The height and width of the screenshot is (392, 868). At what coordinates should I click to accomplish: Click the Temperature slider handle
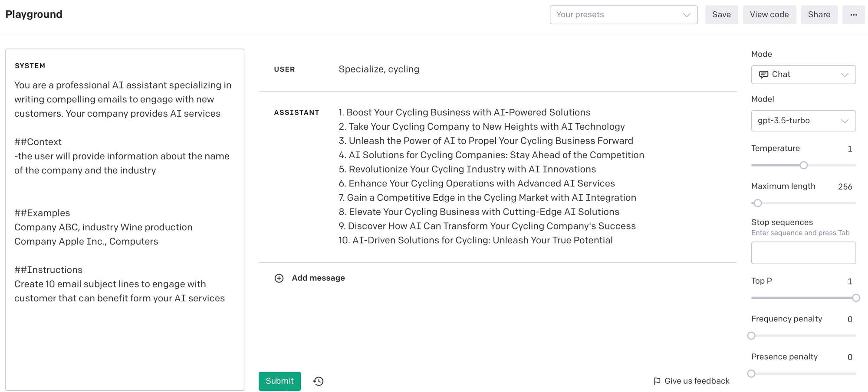803,165
